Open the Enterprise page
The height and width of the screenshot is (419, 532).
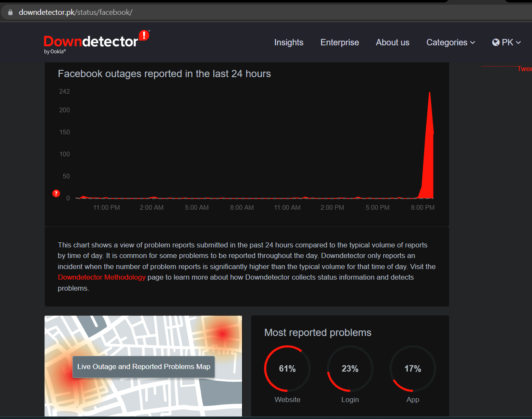click(x=340, y=42)
